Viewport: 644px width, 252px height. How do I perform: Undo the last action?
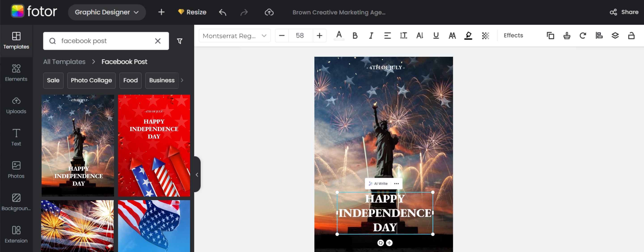(222, 12)
